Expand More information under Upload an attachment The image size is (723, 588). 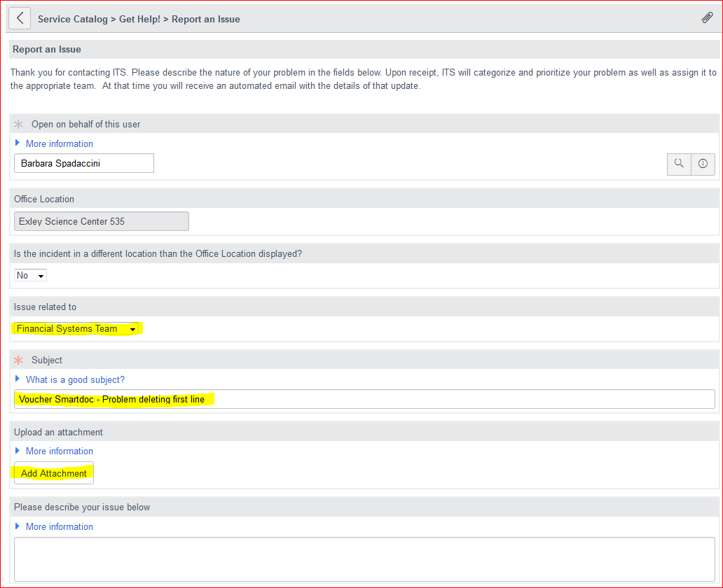(59, 451)
